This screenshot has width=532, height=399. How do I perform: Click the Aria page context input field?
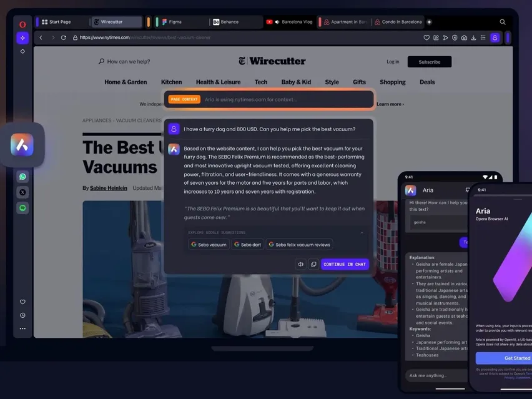pyautogui.click(x=269, y=99)
